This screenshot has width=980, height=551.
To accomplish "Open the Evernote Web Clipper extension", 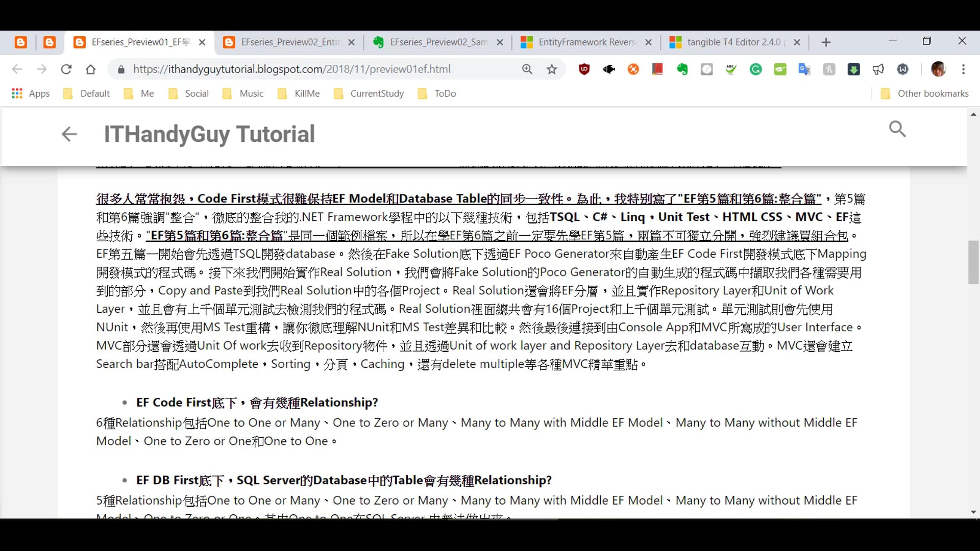I will pos(682,69).
